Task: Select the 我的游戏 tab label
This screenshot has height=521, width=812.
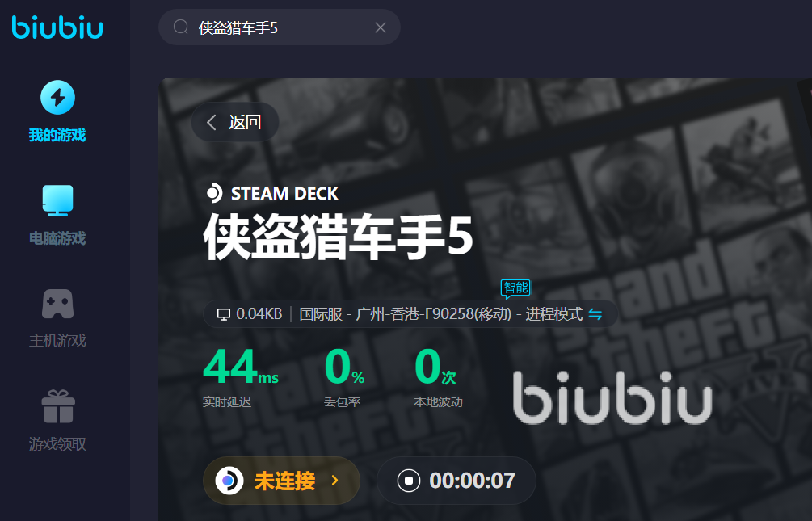Action: (57, 135)
